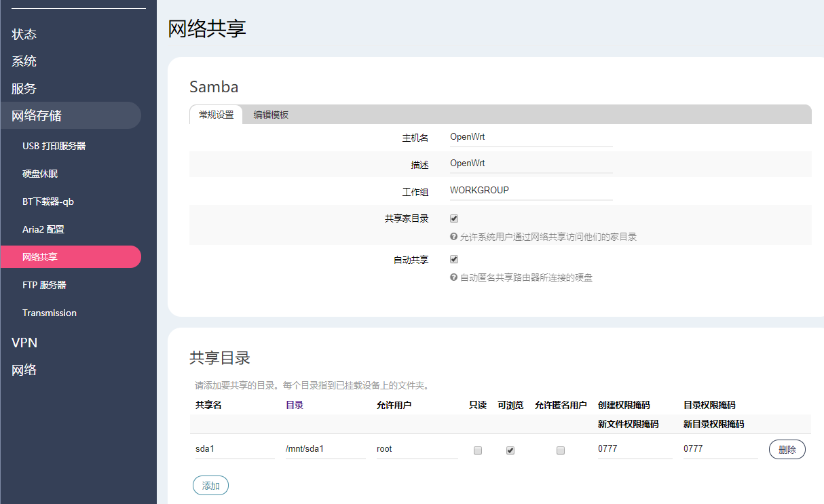Collapse the 网络存储 sidebar section
This screenshot has height=504, width=824.
coord(37,116)
